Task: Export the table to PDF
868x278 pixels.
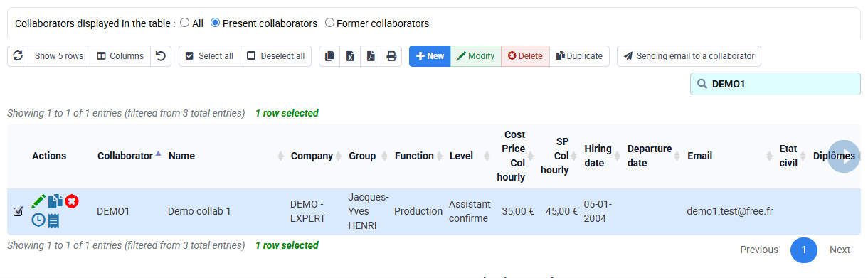Action: (371, 56)
